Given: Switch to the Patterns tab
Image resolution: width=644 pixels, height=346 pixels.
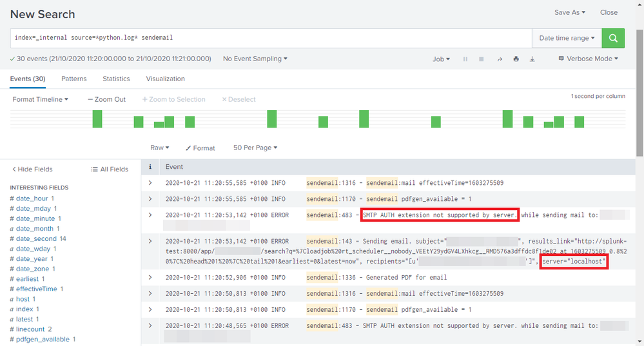Looking at the screenshot, I should point(74,79).
